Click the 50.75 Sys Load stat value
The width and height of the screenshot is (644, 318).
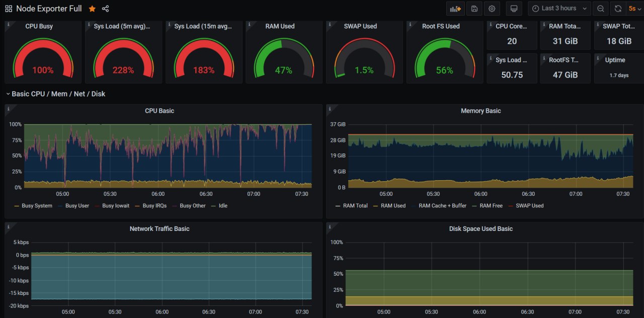click(x=512, y=75)
